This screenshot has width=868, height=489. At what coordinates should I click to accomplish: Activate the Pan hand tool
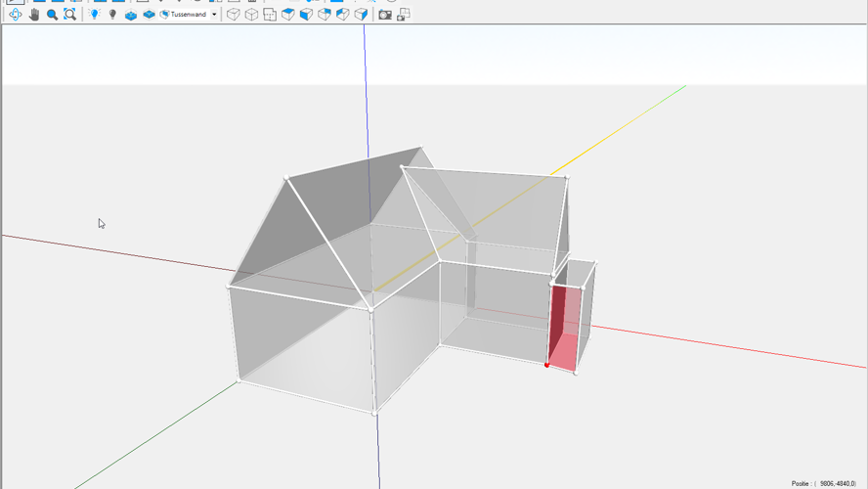click(x=33, y=15)
